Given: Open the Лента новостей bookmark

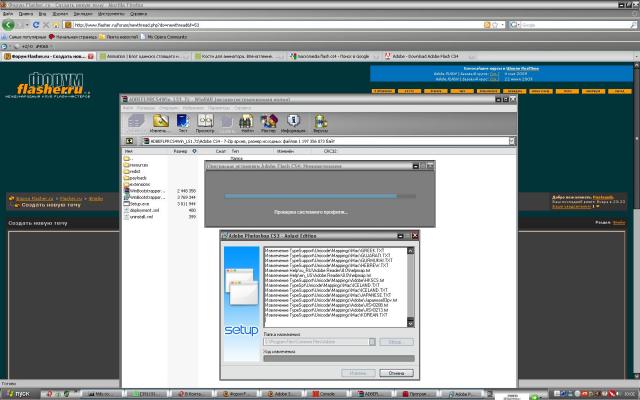Looking at the screenshot, I should pyautogui.click(x=119, y=37).
